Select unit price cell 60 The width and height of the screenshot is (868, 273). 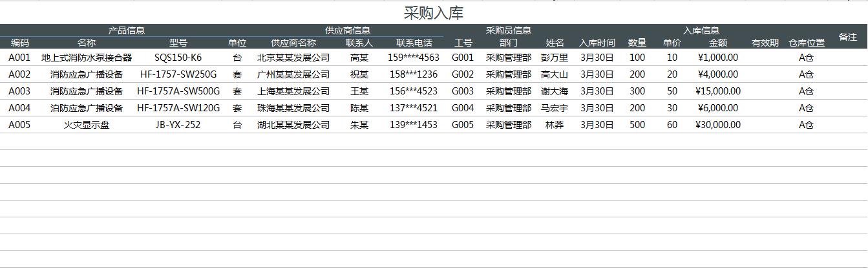pos(672,125)
